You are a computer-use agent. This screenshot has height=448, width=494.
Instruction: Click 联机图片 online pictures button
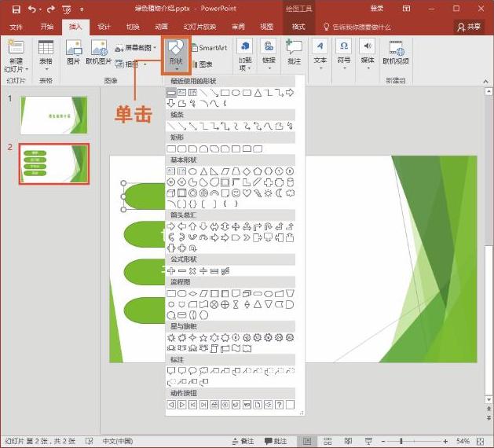[x=99, y=53]
